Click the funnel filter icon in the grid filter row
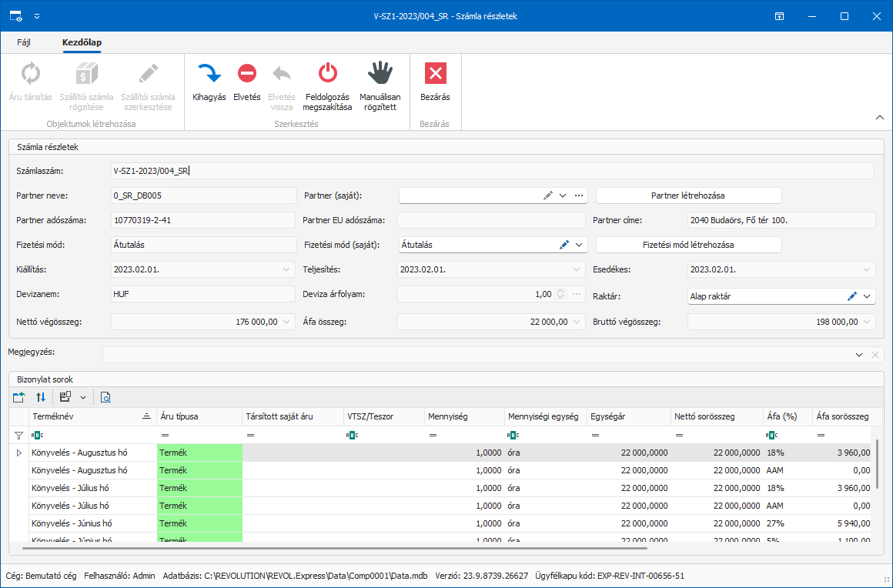Screen dimensions: 893x588 pyautogui.click(x=18, y=436)
